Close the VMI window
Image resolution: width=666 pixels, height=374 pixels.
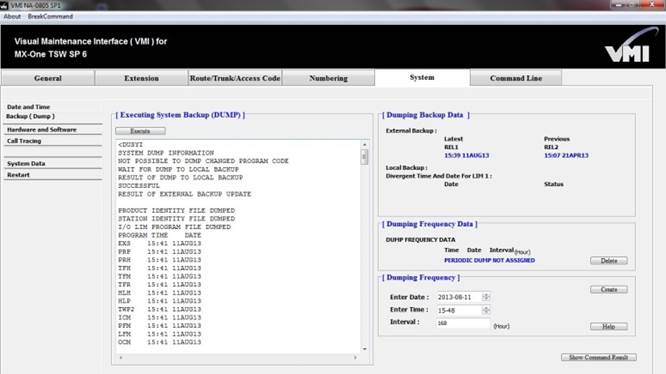pyautogui.click(x=652, y=4)
